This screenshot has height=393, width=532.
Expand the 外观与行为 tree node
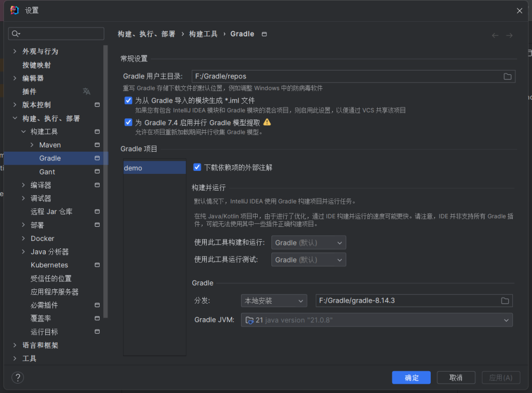[15, 51]
